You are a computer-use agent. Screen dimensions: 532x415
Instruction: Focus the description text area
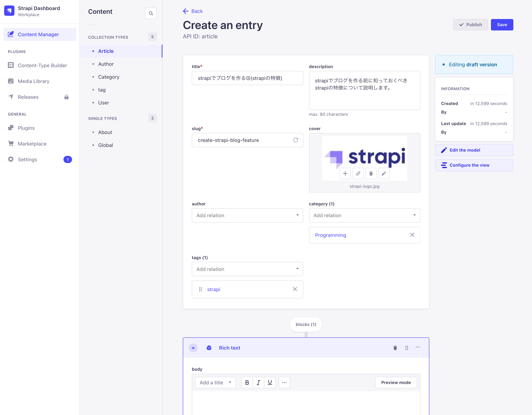click(364, 90)
